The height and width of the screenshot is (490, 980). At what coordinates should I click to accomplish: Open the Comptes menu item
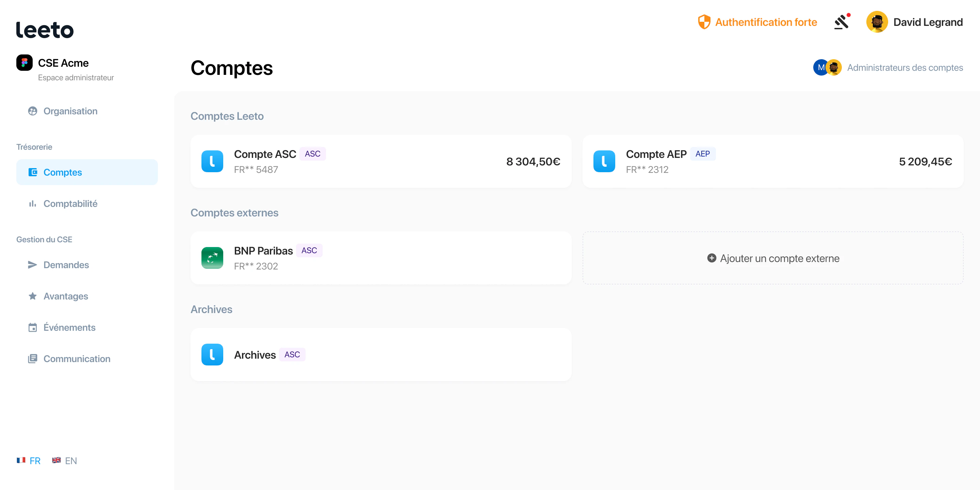pos(87,172)
